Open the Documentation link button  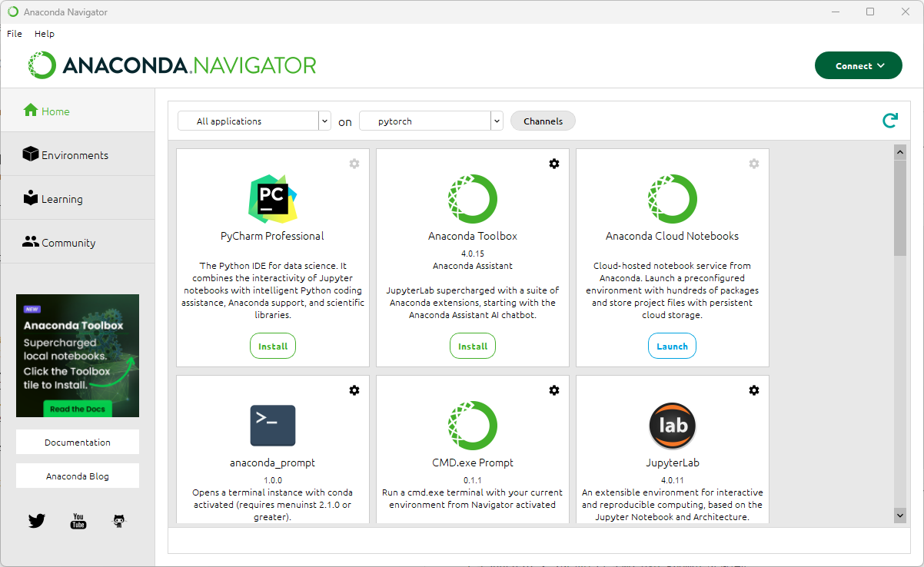point(78,443)
